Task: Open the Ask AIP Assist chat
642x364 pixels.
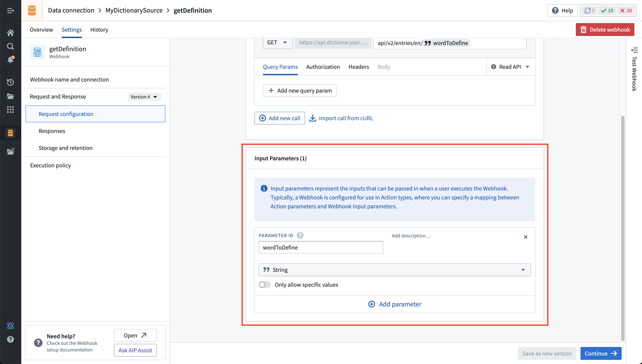Action: pos(135,350)
